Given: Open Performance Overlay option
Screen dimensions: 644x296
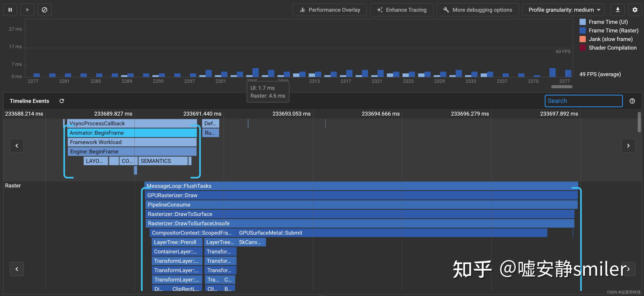Looking at the screenshot, I should click(x=330, y=10).
